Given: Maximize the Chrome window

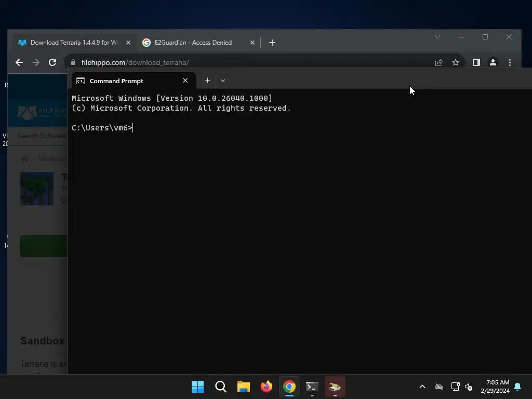Looking at the screenshot, I should coord(485,37).
